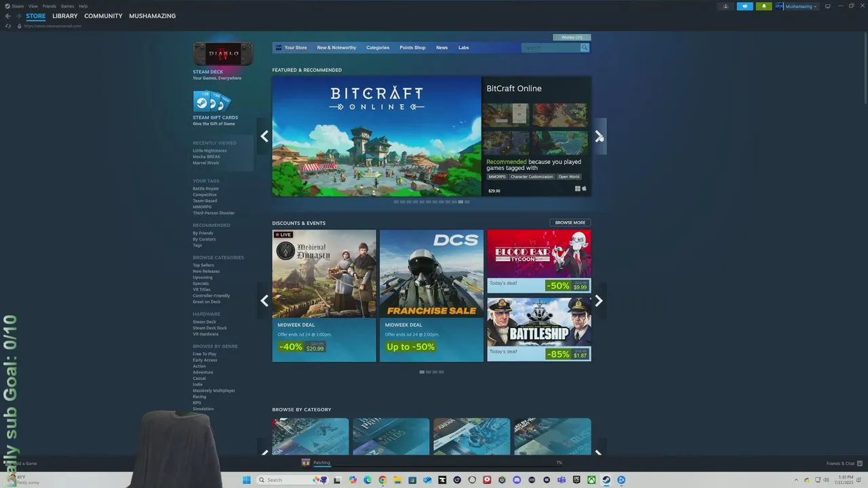The height and width of the screenshot is (488, 868).
Task: Open the Battle Royale tag link
Action: [205, 188]
